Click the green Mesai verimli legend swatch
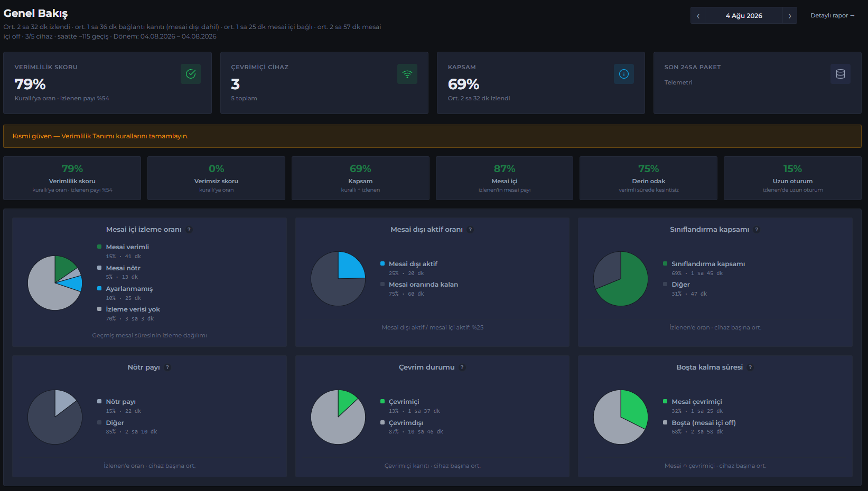 pyautogui.click(x=99, y=247)
